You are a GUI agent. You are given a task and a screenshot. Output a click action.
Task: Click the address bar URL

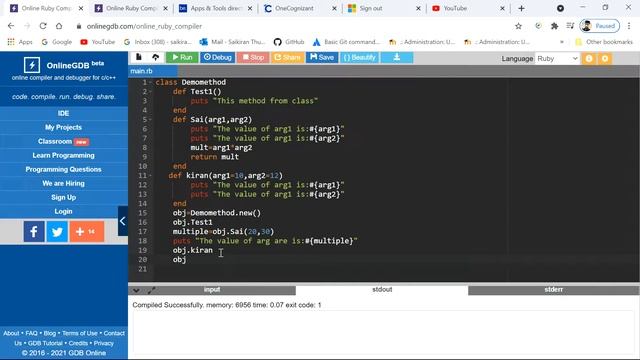click(x=144, y=26)
